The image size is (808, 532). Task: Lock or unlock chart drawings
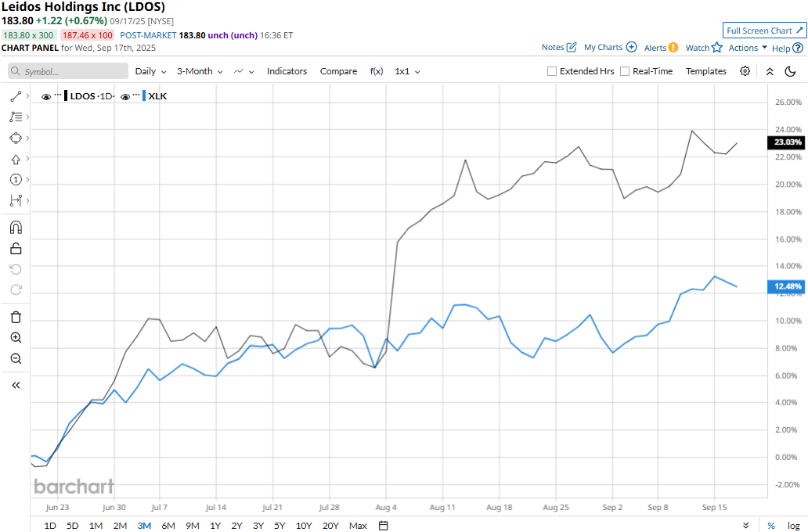coord(16,249)
